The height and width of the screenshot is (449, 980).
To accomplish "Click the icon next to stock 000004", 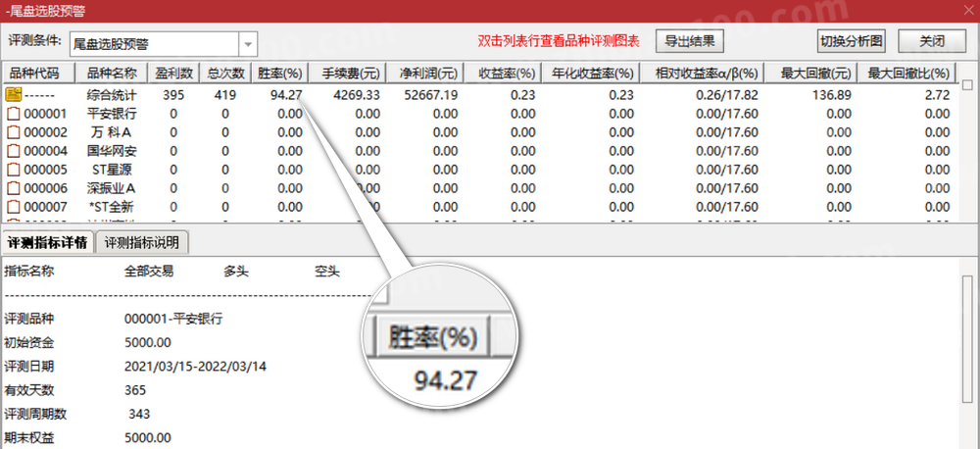I will (14, 151).
